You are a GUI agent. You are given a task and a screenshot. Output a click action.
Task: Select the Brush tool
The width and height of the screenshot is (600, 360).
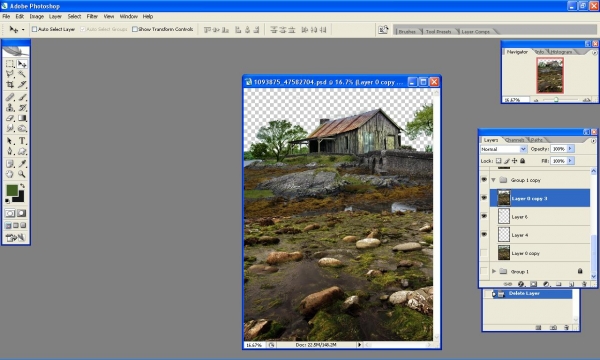click(x=22, y=97)
